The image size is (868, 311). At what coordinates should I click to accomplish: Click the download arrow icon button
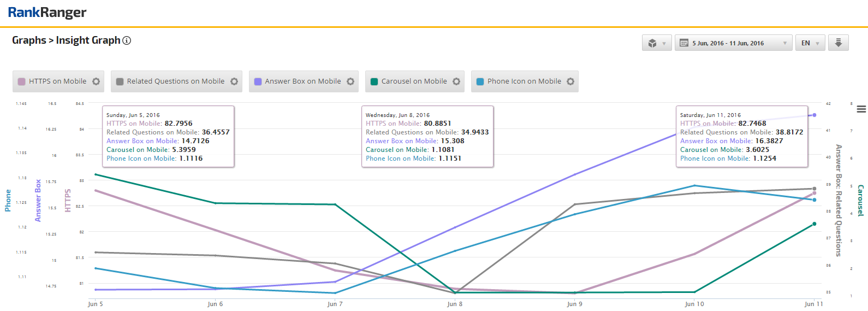point(838,43)
